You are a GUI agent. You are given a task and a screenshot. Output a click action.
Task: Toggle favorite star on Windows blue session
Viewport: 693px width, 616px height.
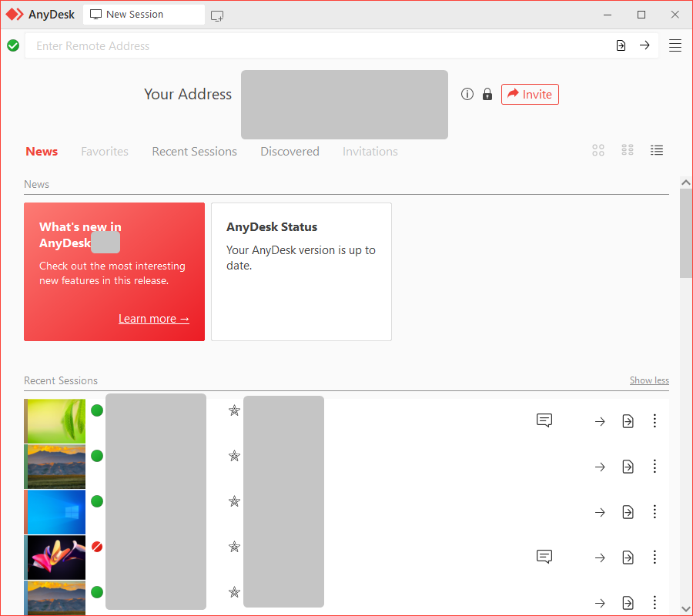(234, 501)
